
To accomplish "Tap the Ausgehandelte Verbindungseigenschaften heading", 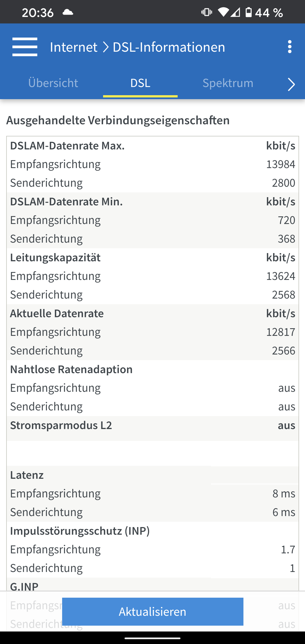I will 118,120.
